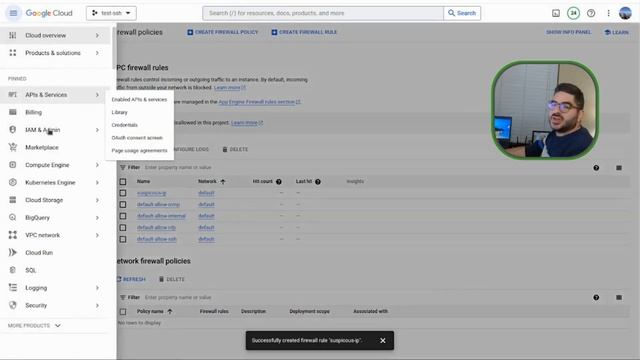Image resolution: width=640 pixels, height=360 pixels.
Task: Open the help question mark icon in header
Action: 591,13
